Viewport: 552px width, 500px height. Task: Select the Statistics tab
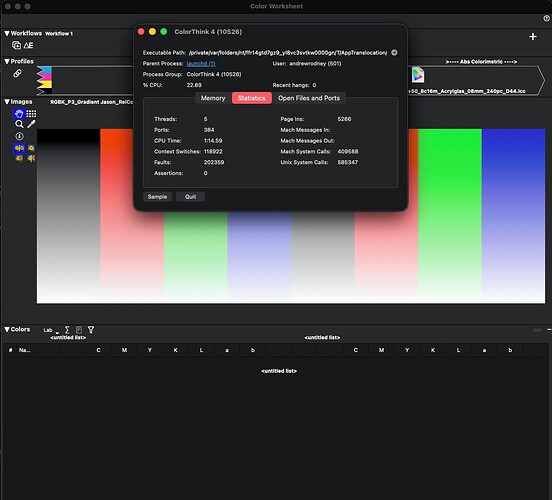[x=251, y=98]
